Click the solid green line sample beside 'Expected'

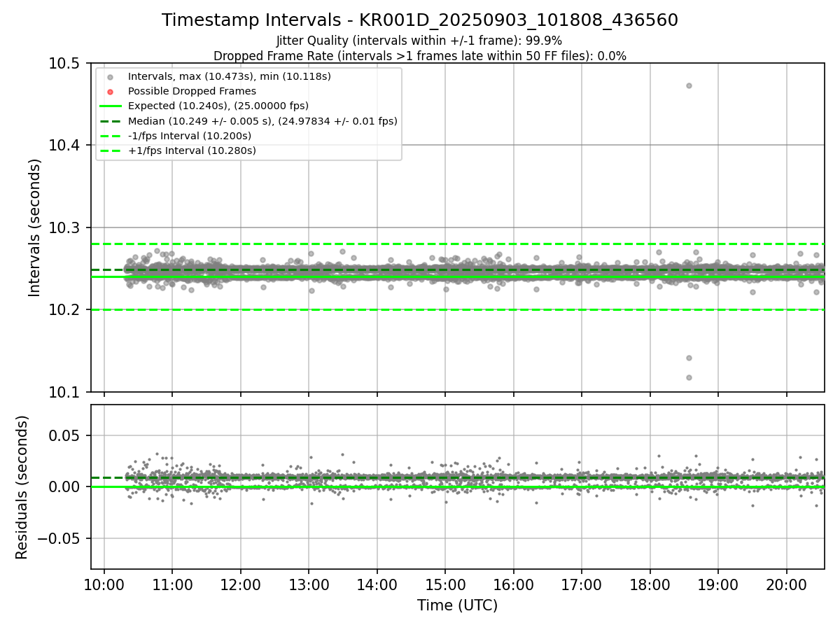110,106
